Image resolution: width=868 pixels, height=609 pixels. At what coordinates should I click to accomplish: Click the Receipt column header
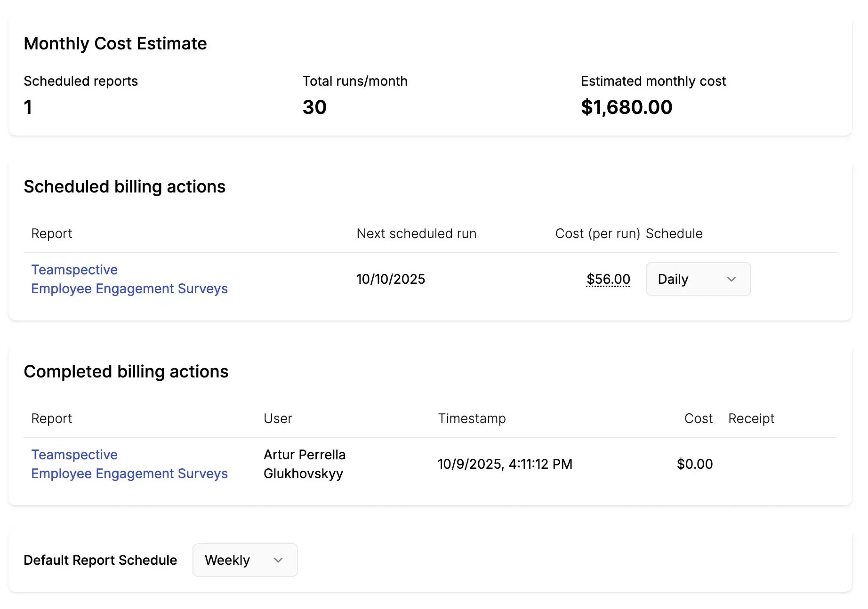751,418
